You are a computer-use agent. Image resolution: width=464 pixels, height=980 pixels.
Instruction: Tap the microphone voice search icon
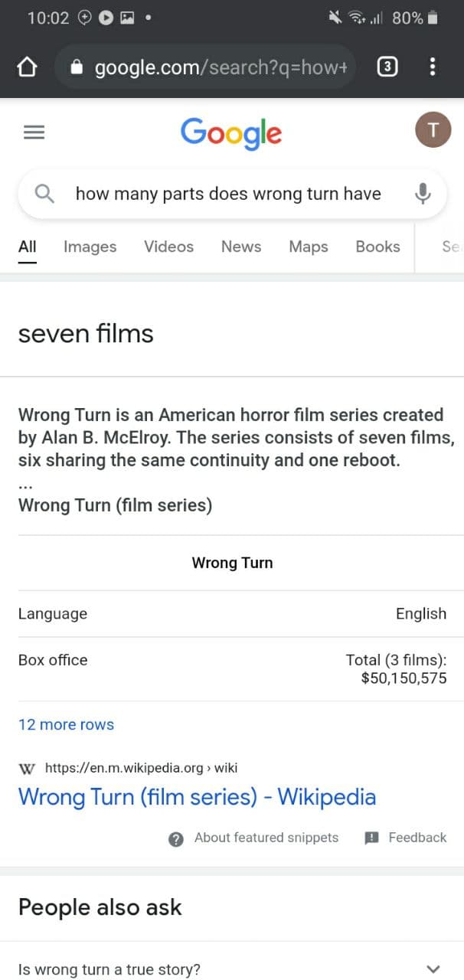pos(423,194)
